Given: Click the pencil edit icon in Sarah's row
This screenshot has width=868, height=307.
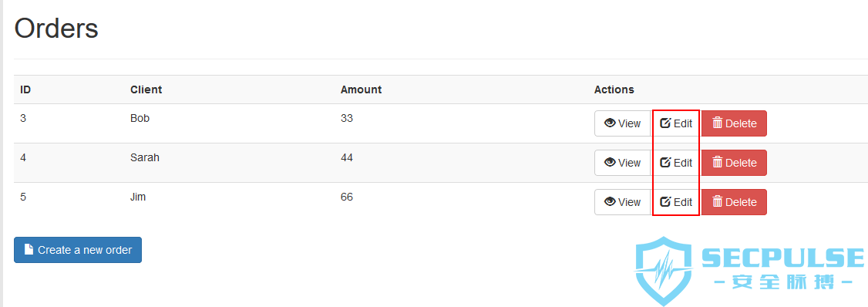Looking at the screenshot, I should click(x=665, y=162).
